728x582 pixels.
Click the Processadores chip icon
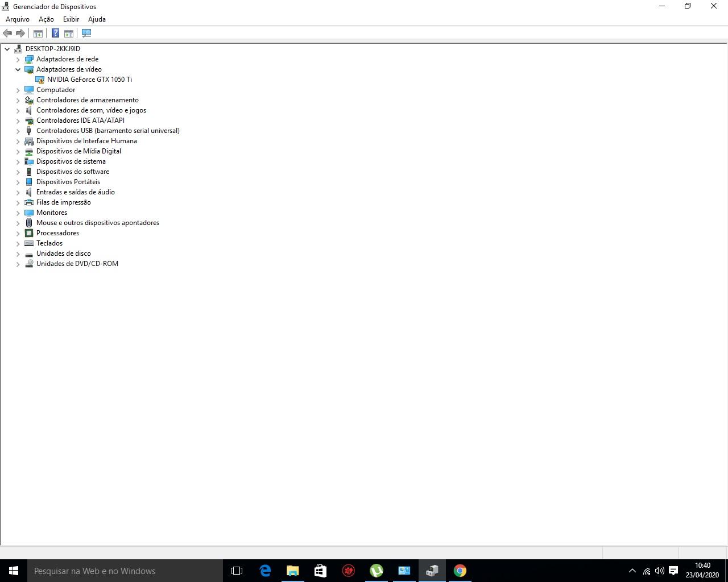29,233
